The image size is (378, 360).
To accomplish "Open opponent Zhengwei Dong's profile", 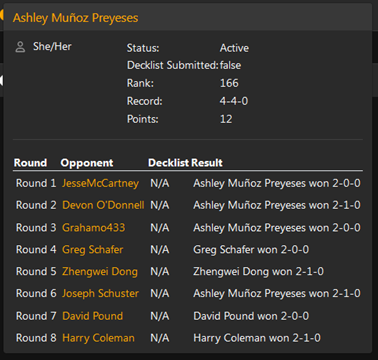I will click(x=100, y=272).
